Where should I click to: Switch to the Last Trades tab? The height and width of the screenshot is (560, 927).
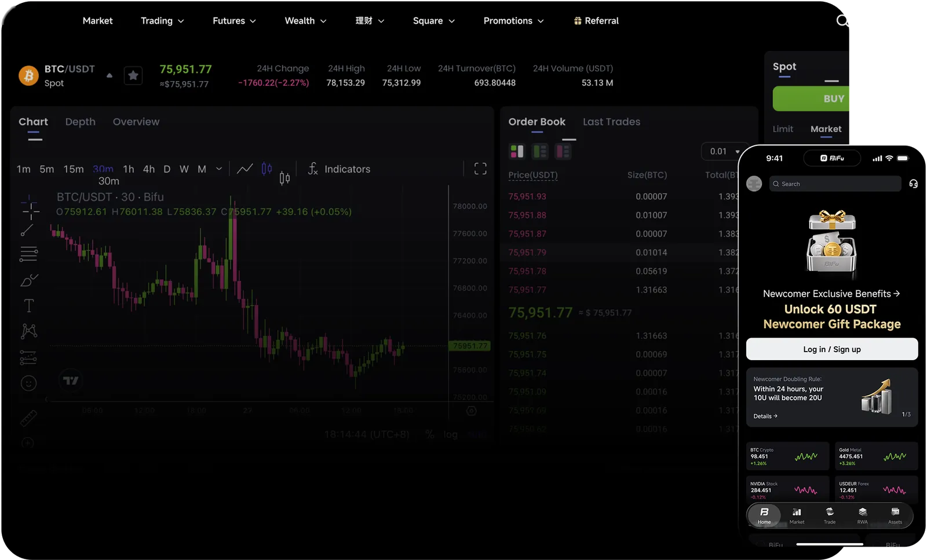612,122
